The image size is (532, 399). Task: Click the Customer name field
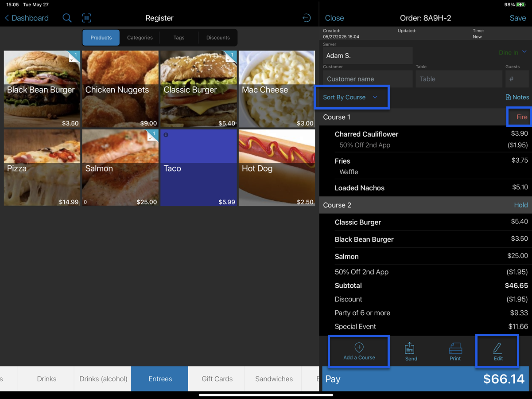click(368, 79)
